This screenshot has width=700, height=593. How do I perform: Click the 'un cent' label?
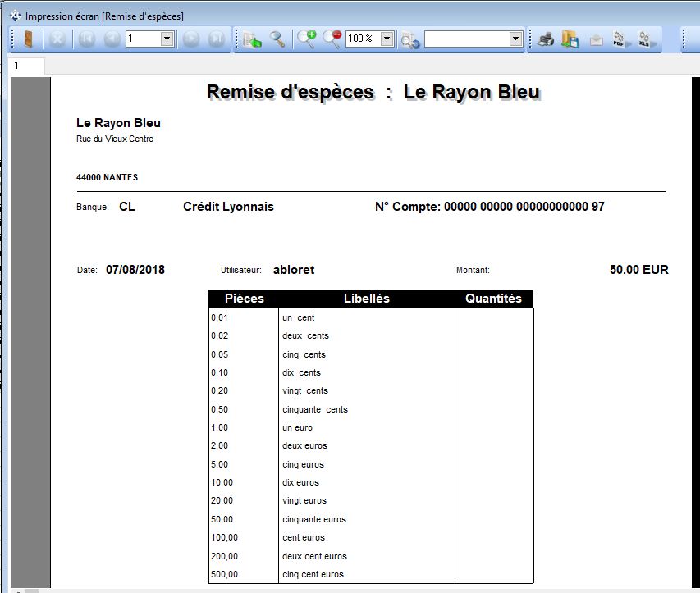click(x=298, y=317)
